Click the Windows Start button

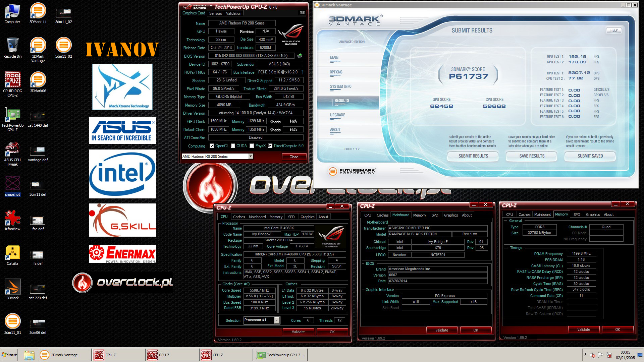pyautogui.click(x=9, y=355)
